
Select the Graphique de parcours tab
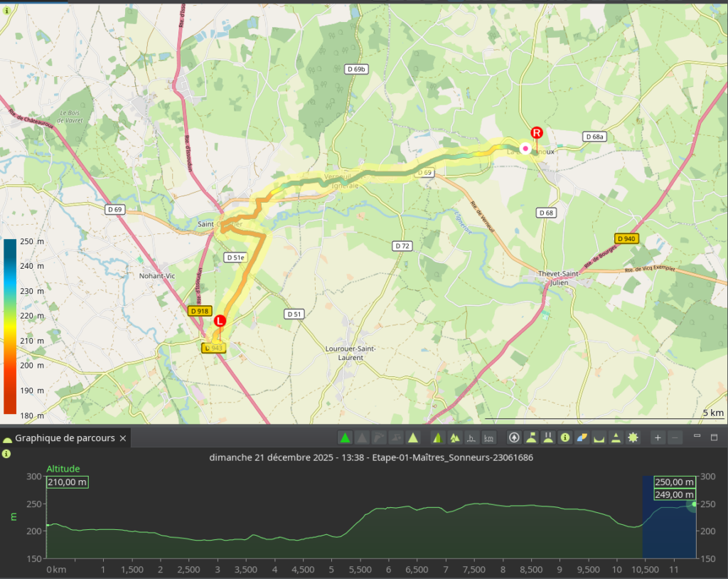coord(65,438)
